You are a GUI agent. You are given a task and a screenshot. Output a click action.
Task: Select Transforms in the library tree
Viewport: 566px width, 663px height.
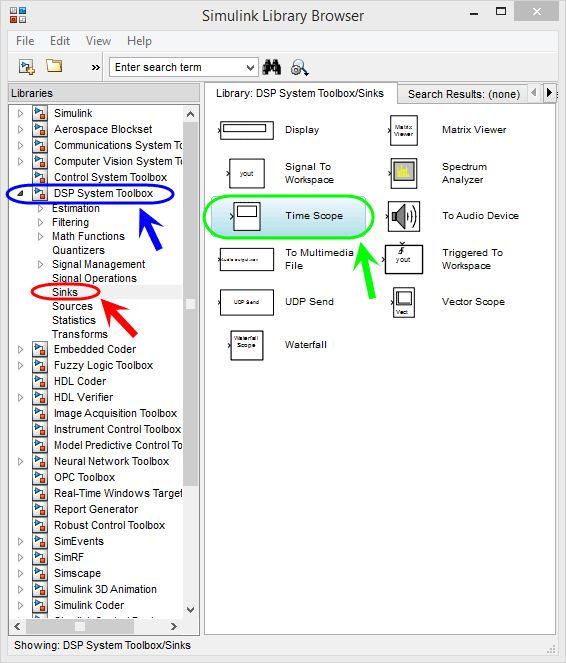(80, 334)
